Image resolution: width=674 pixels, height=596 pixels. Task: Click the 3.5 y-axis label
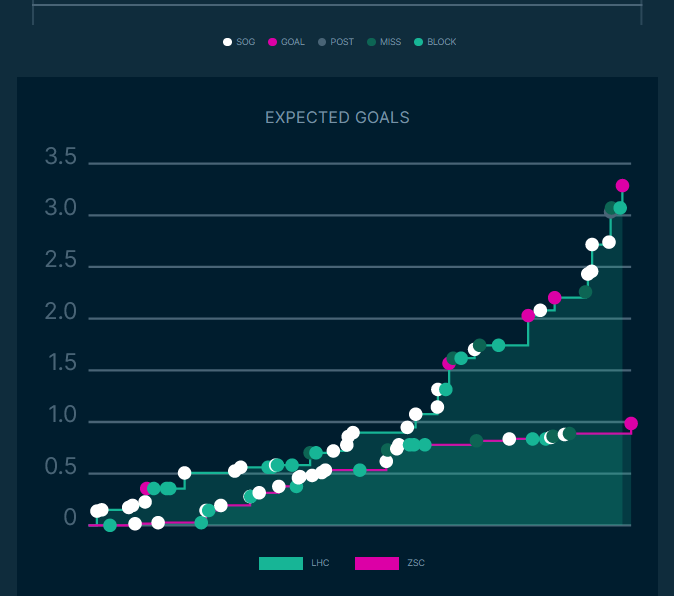60,157
